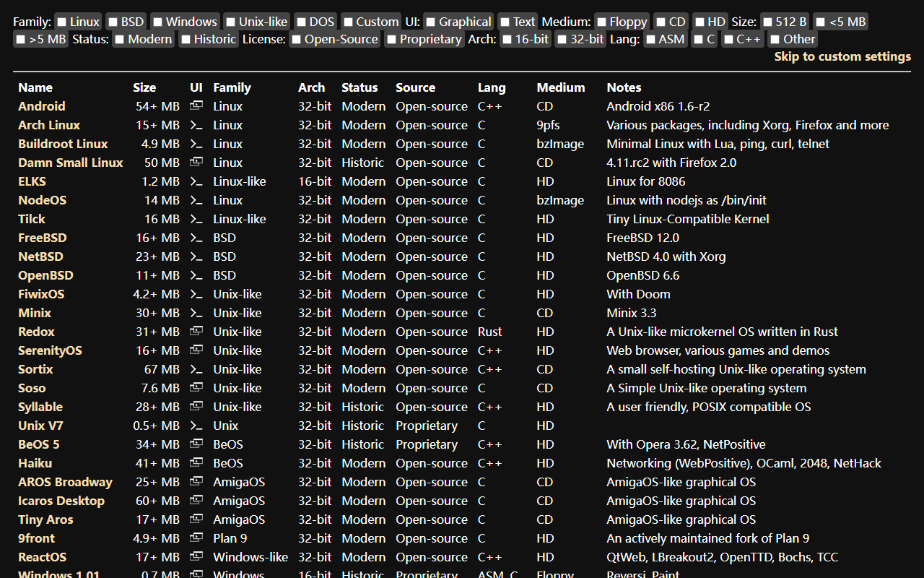Click the Plan 9 family cell
Image resolution: width=924 pixels, height=578 pixels.
point(230,538)
